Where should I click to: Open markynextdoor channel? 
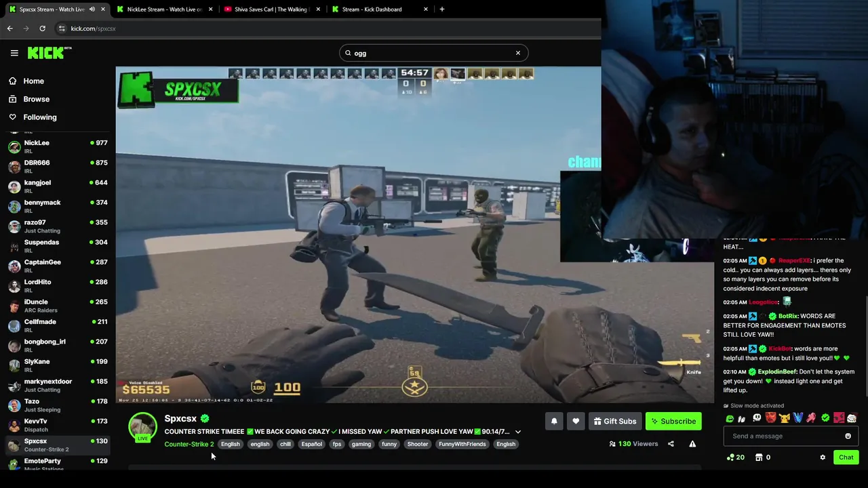tap(58, 385)
